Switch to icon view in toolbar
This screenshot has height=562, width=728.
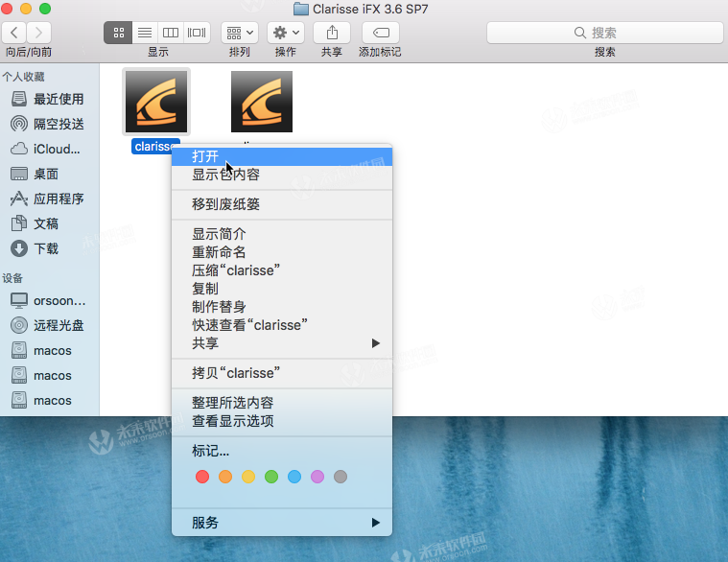[x=118, y=33]
